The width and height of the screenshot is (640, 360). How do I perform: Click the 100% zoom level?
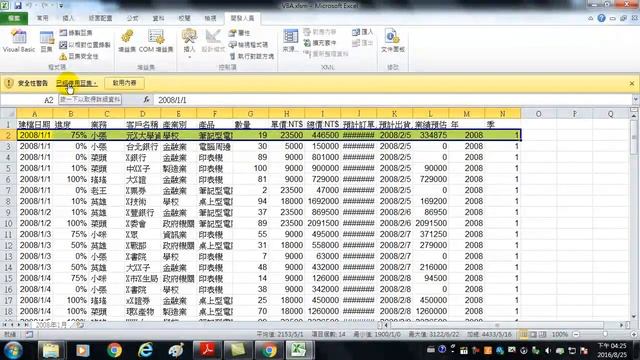[x=560, y=334]
